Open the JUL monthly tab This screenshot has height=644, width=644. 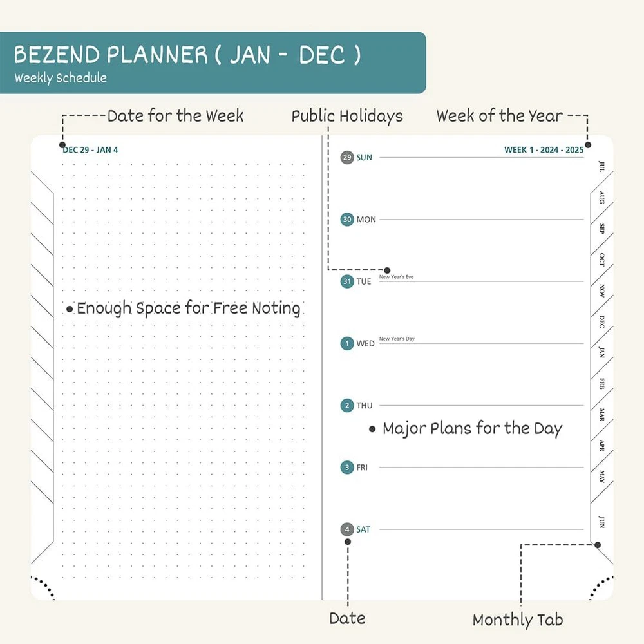601,166
